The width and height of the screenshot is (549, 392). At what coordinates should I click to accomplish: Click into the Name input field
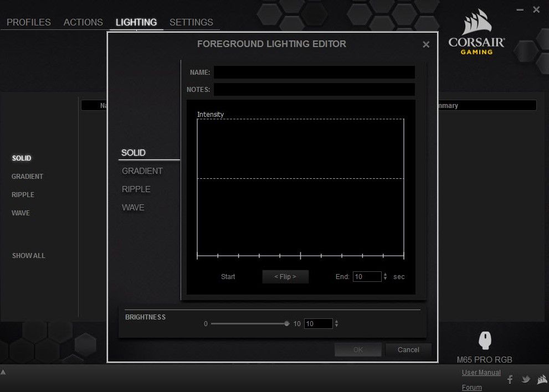coord(314,73)
